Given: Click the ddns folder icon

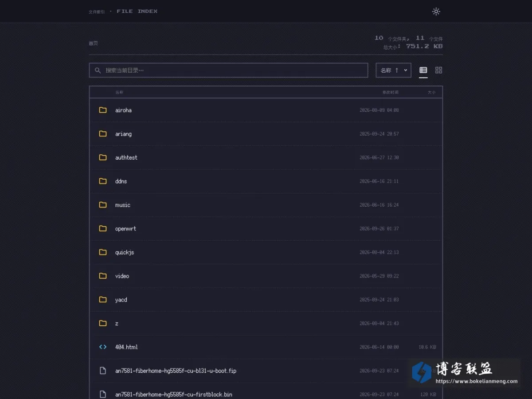Looking at the screenshot, I should [103, 181].
